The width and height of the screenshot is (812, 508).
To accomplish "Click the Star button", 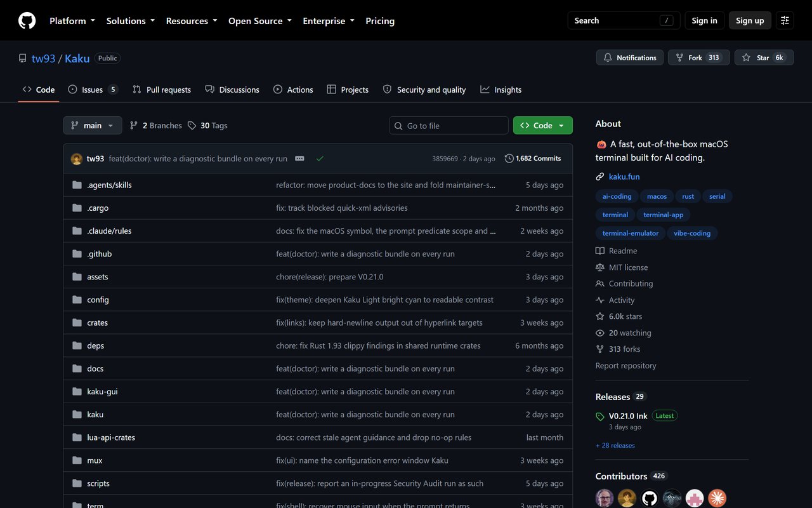I will [x=763, y=58].
